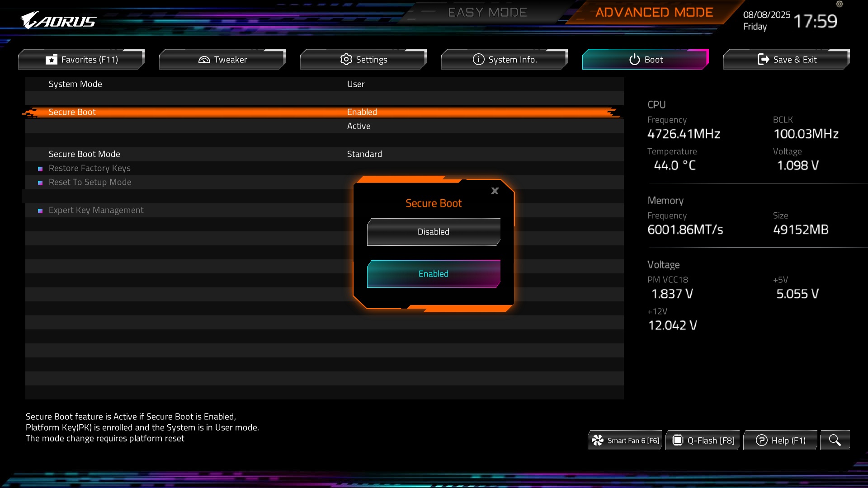The image size is (868, 488).
Task: Select the highlighted Secure Boot row
Action: [325, 112]
